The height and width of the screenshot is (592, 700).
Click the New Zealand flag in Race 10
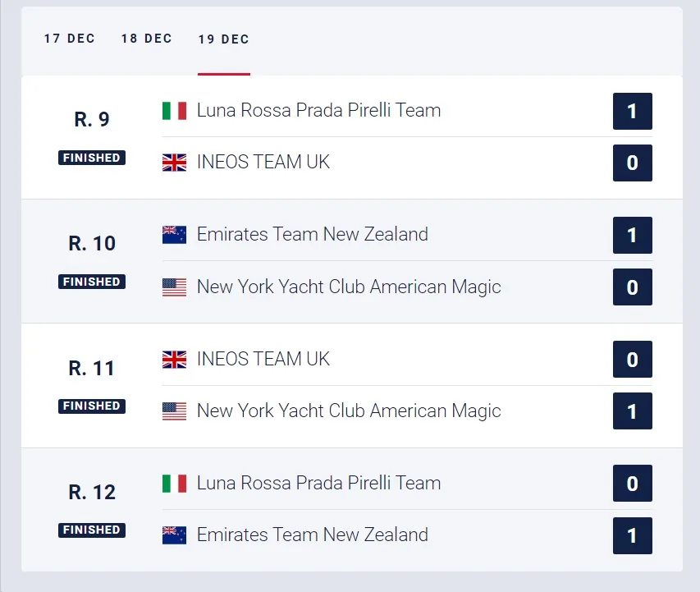[x=174, y=235]
